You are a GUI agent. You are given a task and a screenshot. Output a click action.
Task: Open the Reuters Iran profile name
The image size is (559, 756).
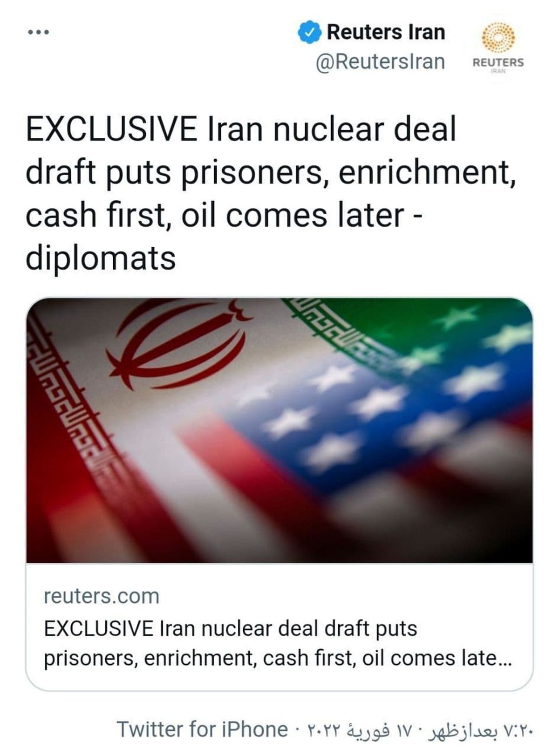[386, 32]
